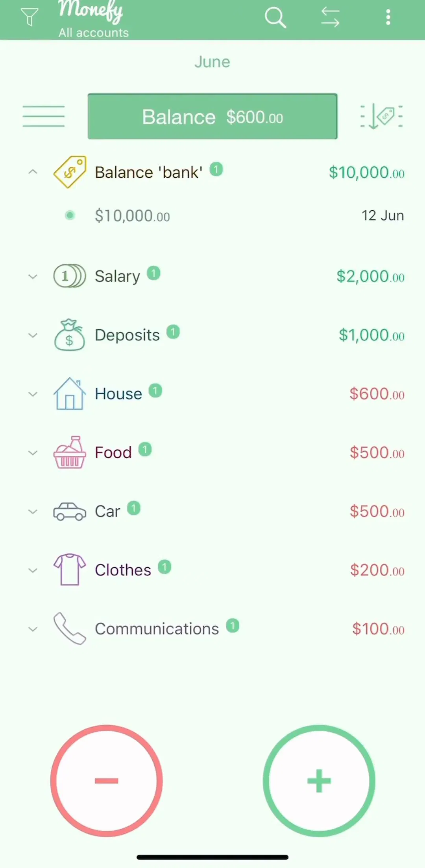Expand the Deposits category chevron
The width and height of the screenshot is (425, 868).
pos(33,335)
